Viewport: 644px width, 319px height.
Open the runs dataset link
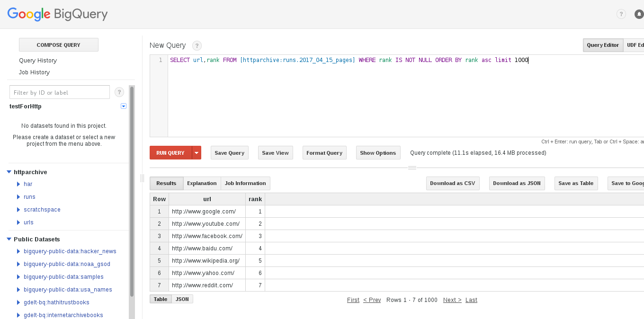[29, 197]
